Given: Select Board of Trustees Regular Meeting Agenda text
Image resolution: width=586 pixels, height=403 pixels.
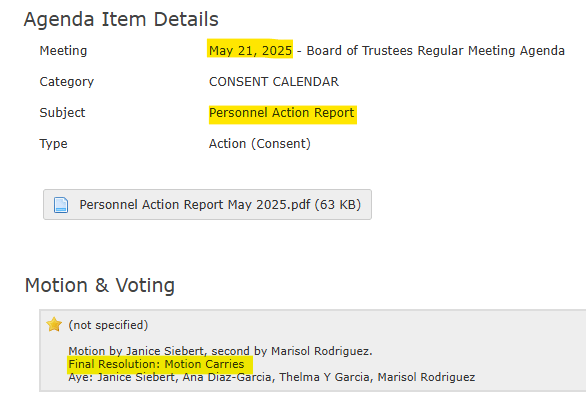Looking at the screenshot, I should click(x=435, y=50).
